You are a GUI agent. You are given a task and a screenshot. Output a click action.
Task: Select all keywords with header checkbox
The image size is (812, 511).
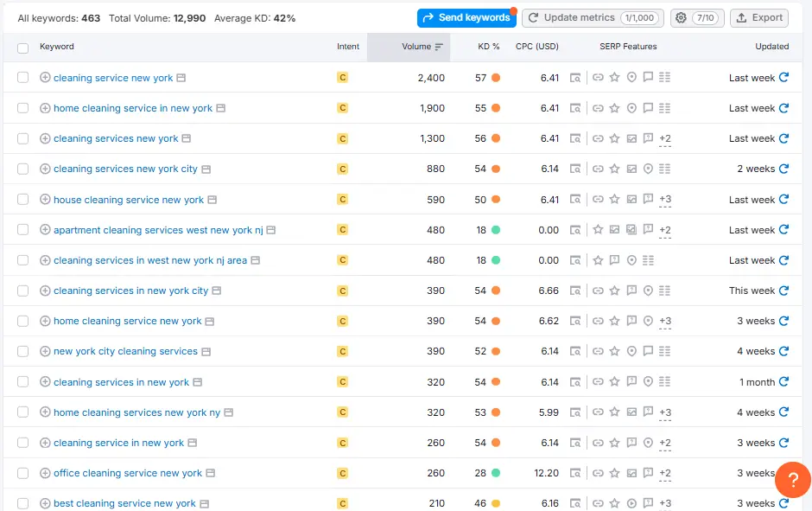[x=23, y=47]
